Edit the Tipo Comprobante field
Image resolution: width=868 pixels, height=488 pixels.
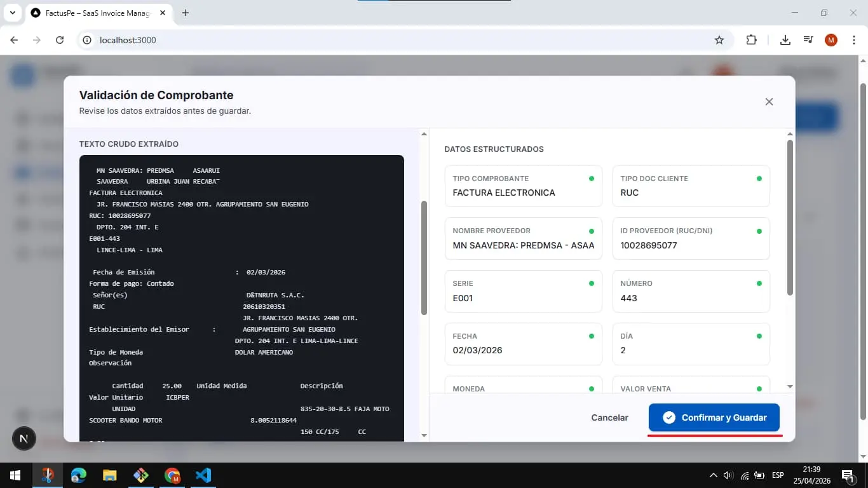tap(523, 186)
